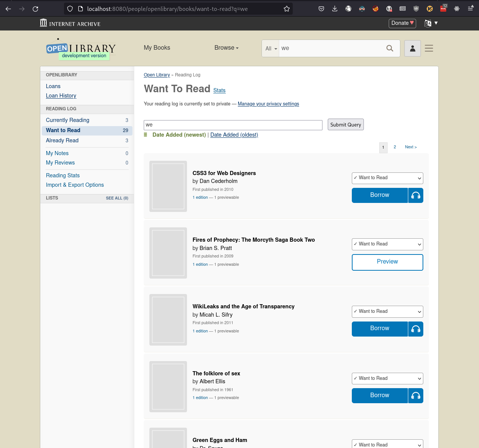Open Loans in the sidebar
The image size is (479, 448).
(x=53, y=86)
